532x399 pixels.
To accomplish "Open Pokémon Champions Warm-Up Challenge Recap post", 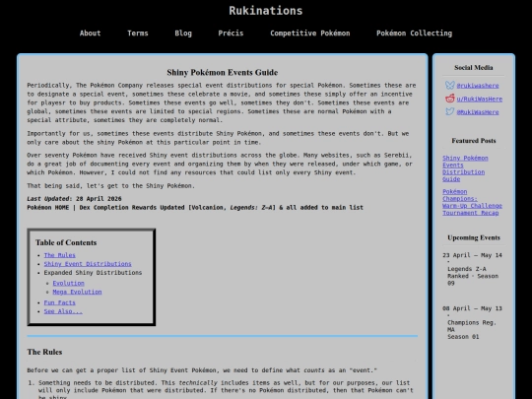I will [472, 202].
